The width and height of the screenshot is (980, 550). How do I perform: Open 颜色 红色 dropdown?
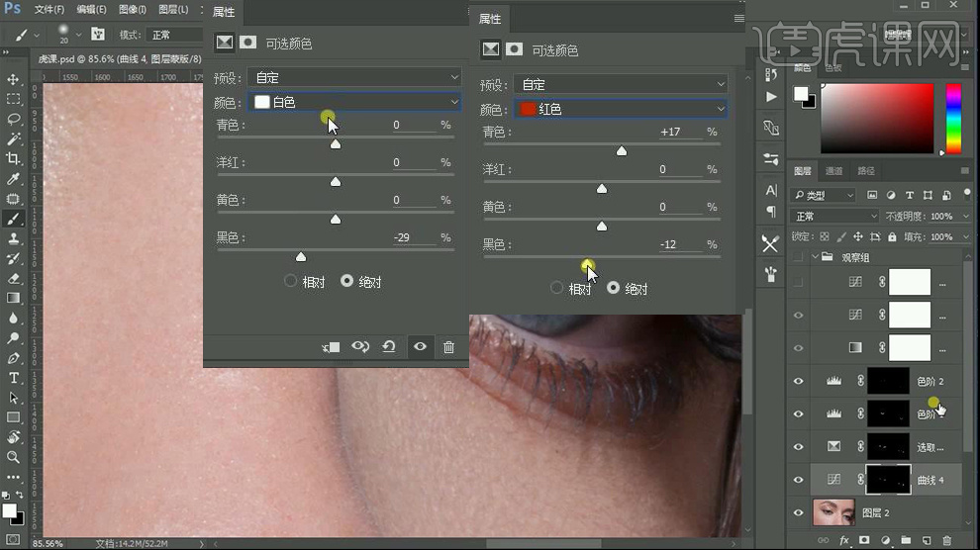(621, 109)
